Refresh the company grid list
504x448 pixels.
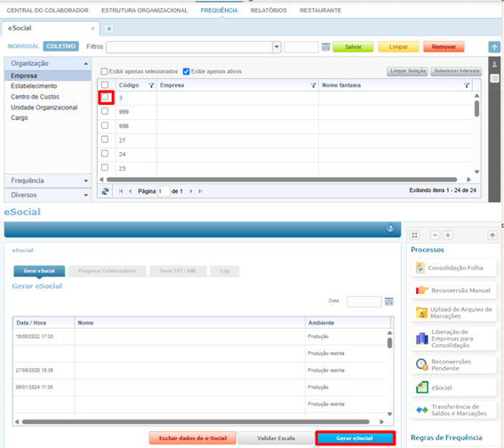pos(105,191)
